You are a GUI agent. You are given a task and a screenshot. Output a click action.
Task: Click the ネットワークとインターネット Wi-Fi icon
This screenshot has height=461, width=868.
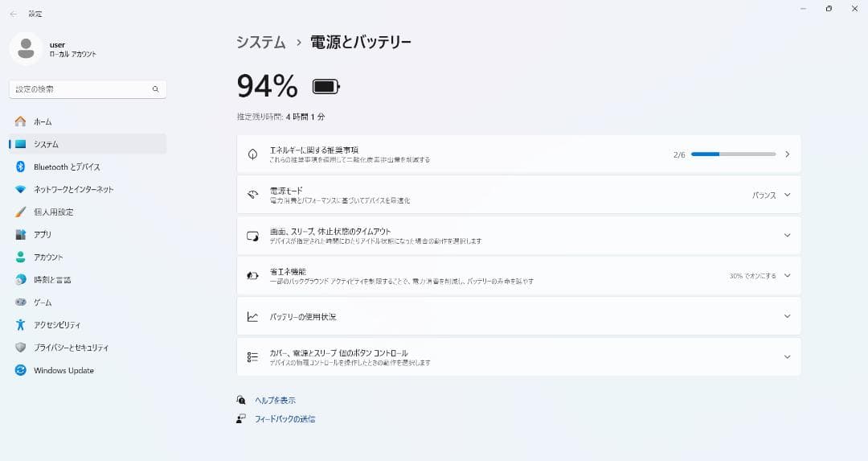[x=21, y=189]
